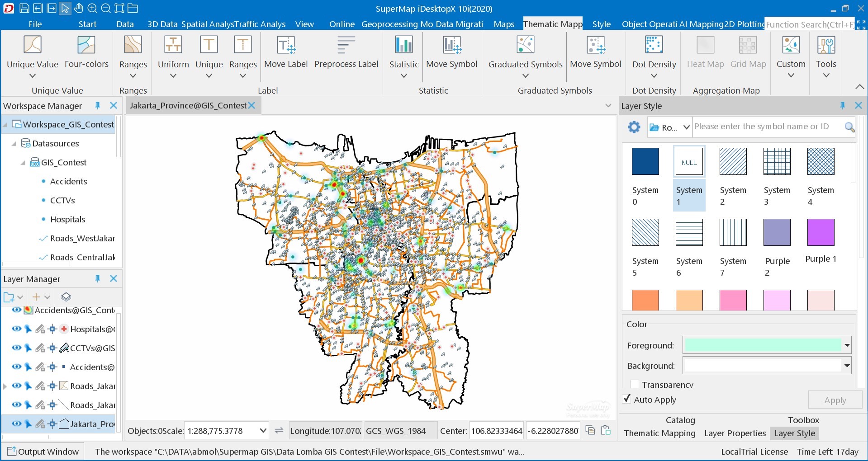868x461 pixels.
Task: Collapse the ribbon with the chevron
Action: 859,86
